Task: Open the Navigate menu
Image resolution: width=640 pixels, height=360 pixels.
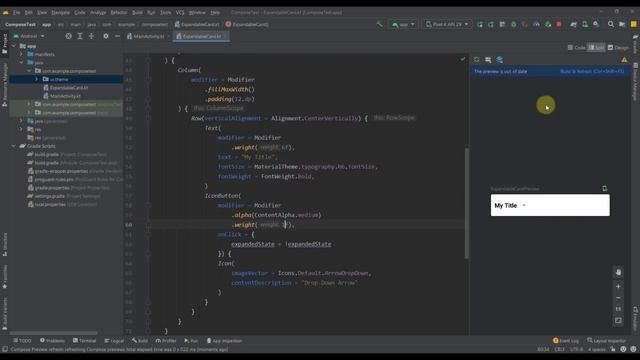Action: (60, 13)
